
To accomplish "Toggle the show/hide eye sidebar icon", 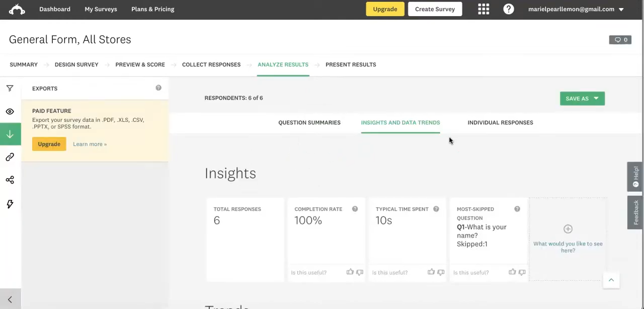I will pos(10,112).
